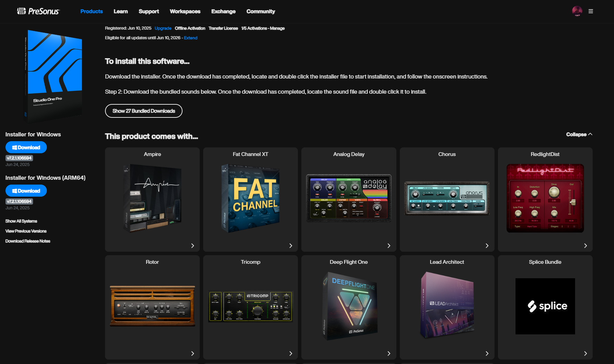
Task: Click the RedlightDist plugin image
Action: [545, 198]
